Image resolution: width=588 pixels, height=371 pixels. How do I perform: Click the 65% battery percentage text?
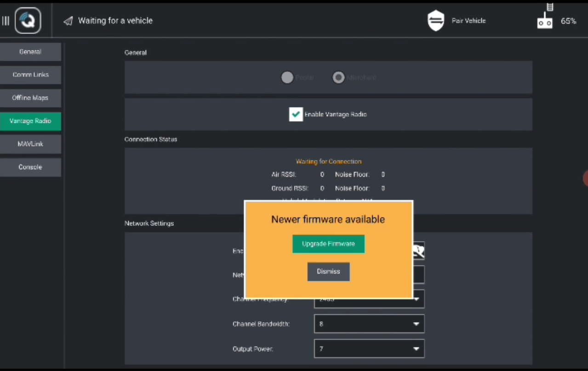click(x=568, y=21)
